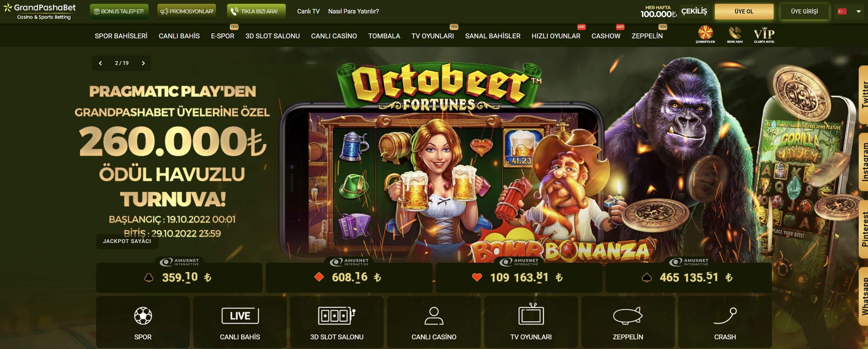
Task: Expand the language flag dropdown
Action: pos(849,11)
